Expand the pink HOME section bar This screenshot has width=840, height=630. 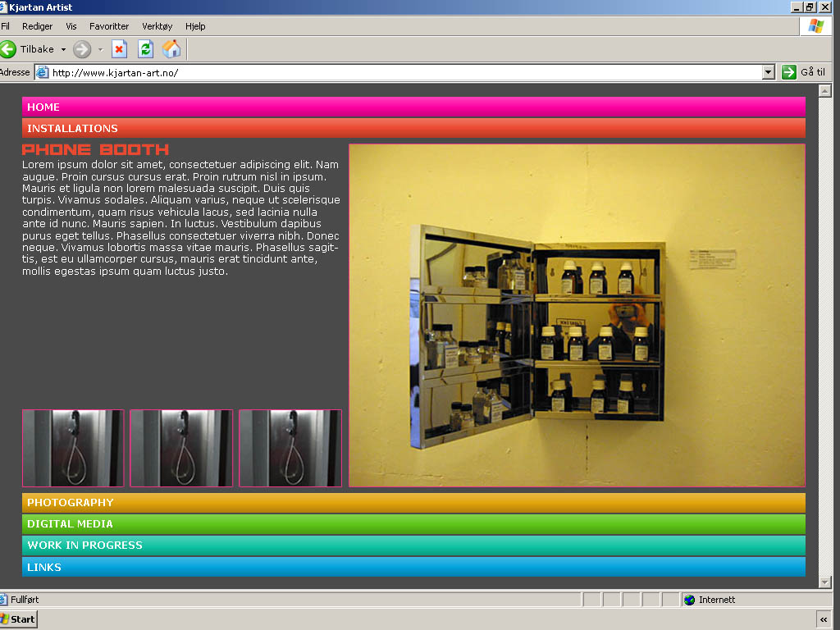point(413,107)
